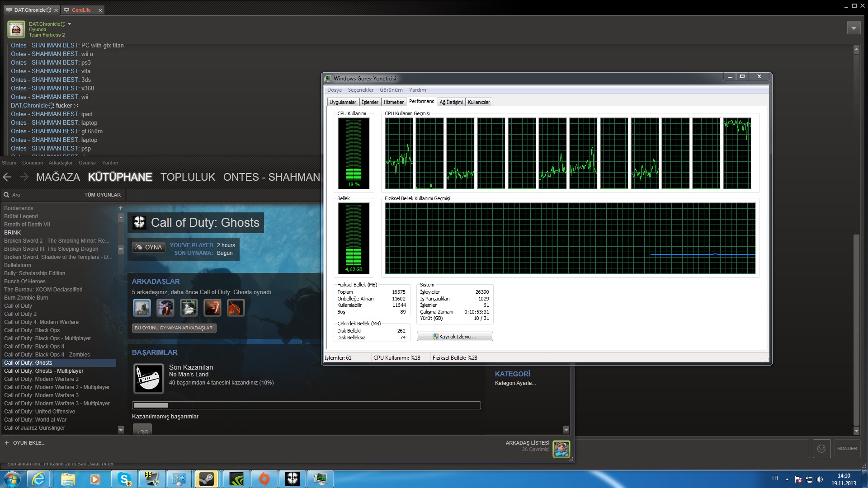Open the Yardım menu in Task Manager
868x488 pixels.
pyautogui.click(x=418, y=90)
